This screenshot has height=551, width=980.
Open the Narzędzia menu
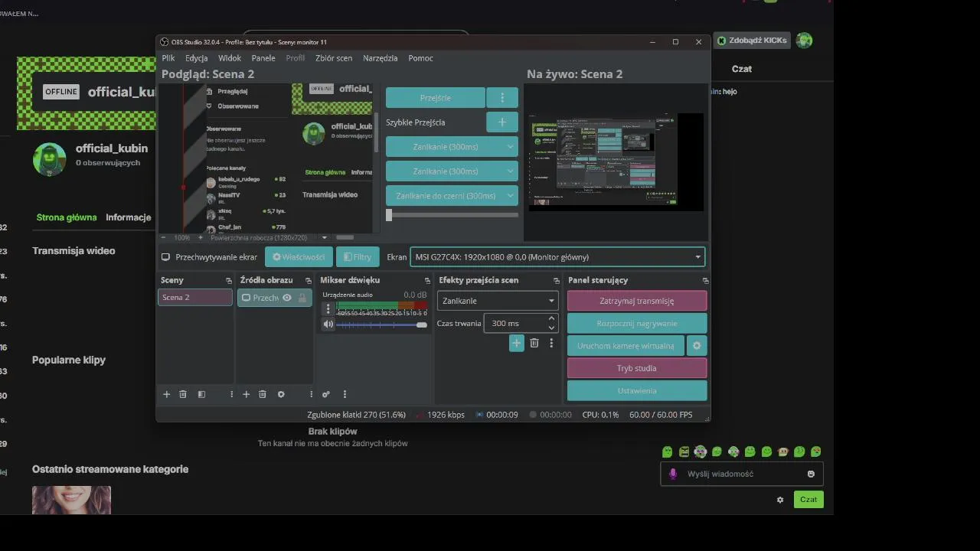381,58
